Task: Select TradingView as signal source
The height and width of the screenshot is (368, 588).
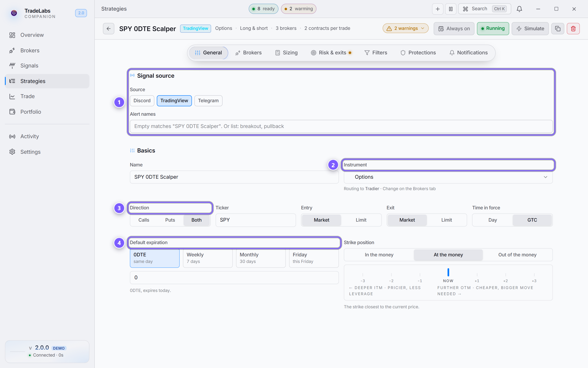Action: point(174,101)
